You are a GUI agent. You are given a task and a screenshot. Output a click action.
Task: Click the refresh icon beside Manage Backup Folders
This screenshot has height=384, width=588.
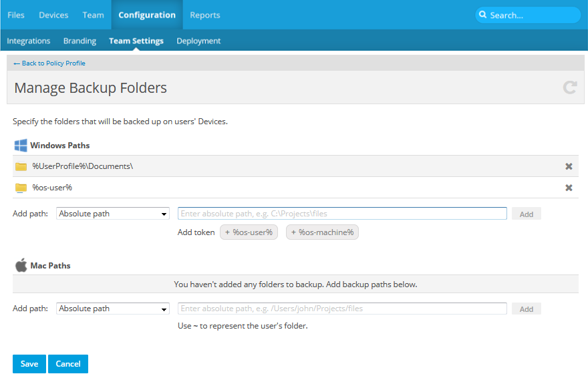569,87
